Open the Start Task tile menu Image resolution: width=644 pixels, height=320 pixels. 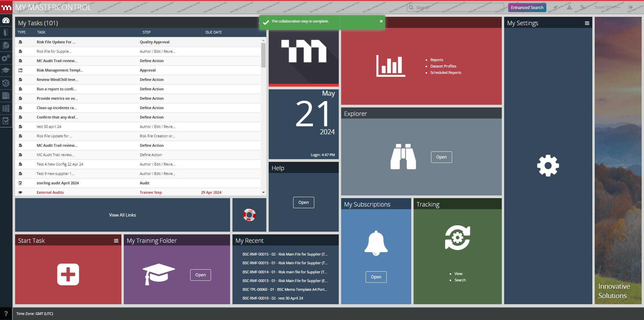[116, 240]
